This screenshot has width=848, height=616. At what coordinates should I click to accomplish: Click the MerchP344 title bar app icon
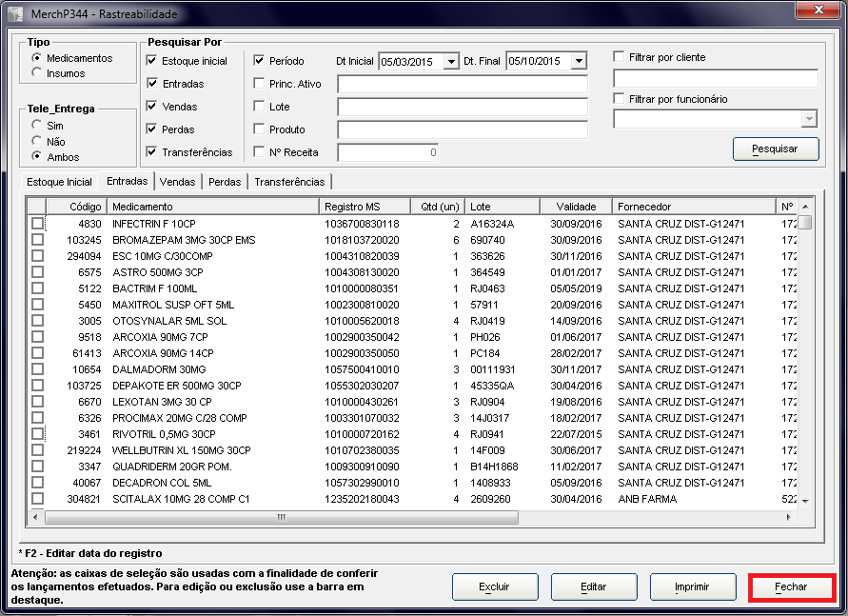[15, 14]
